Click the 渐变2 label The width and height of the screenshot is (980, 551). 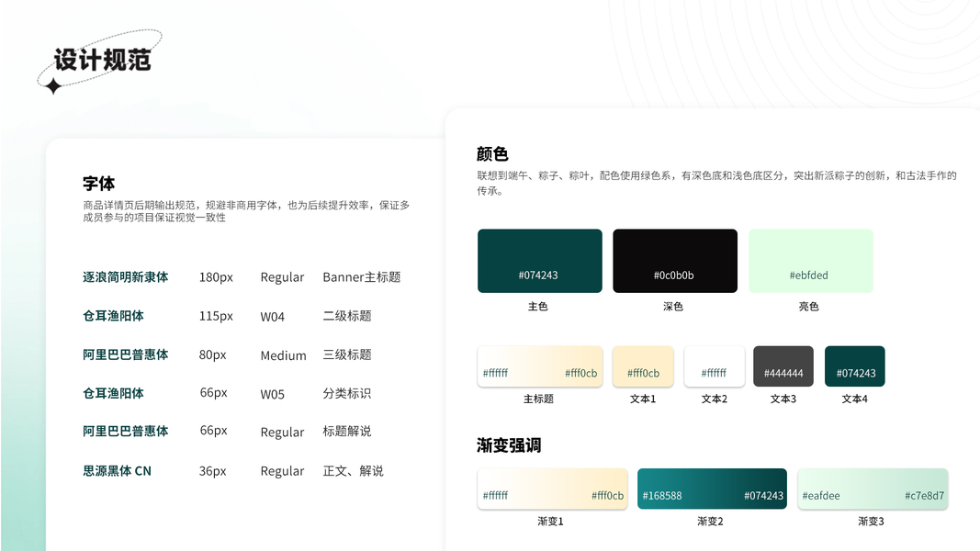click(711, 521)
